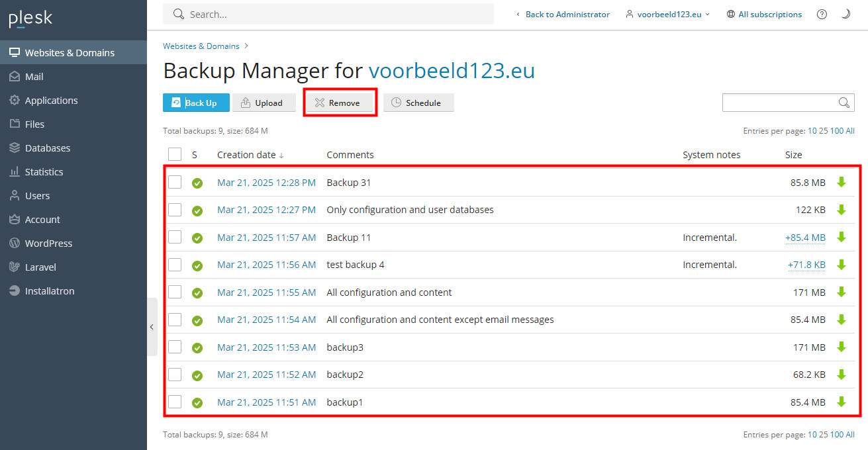Tick the checkbox for Backup 11
The height and width of the screenshot is (450, 868).
click(175, 237)
